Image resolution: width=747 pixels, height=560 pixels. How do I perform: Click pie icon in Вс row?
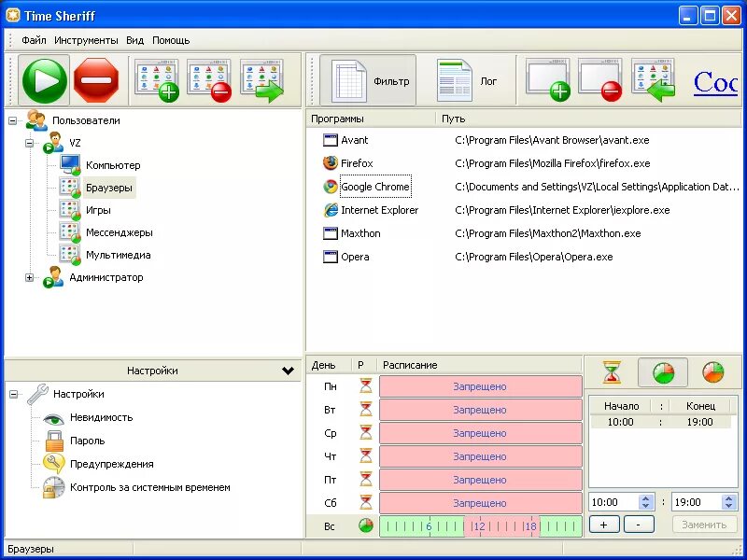(x=366, y=525)
